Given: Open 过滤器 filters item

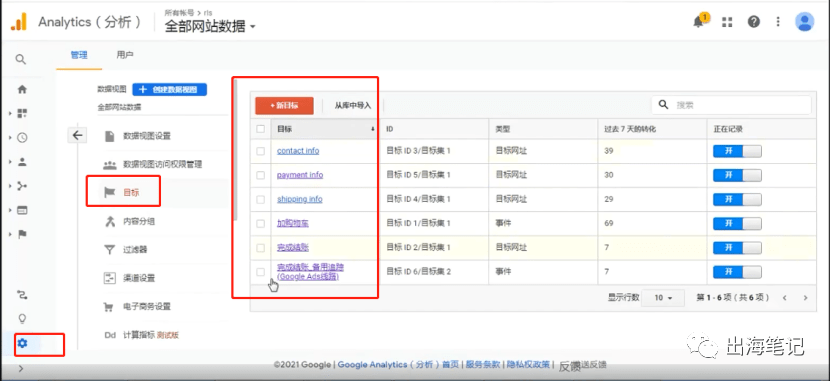Looking at the screenshot, I should click(x=135, y=250).
